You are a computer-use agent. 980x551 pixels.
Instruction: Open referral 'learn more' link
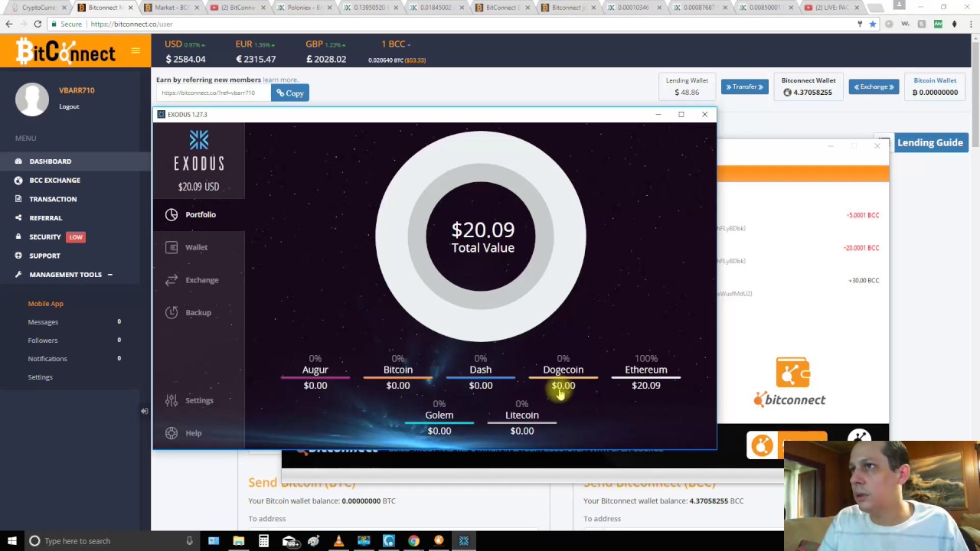click(280, 80)
